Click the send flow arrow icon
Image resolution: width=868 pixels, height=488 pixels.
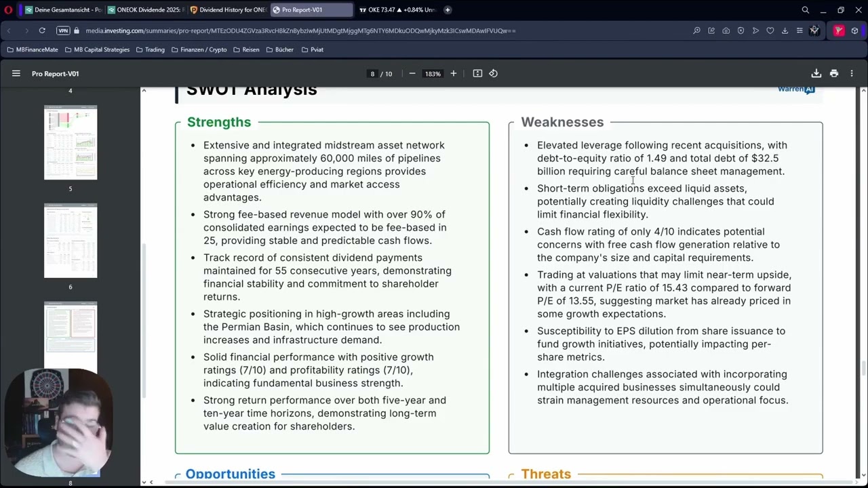coord(755,30)
